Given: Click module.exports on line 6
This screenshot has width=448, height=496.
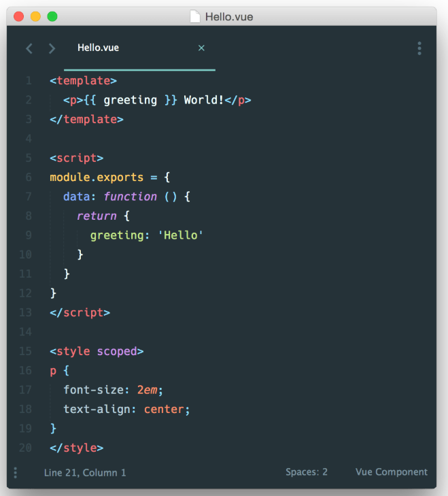Looking at the screenshot, I should click(x=97, y=177).
